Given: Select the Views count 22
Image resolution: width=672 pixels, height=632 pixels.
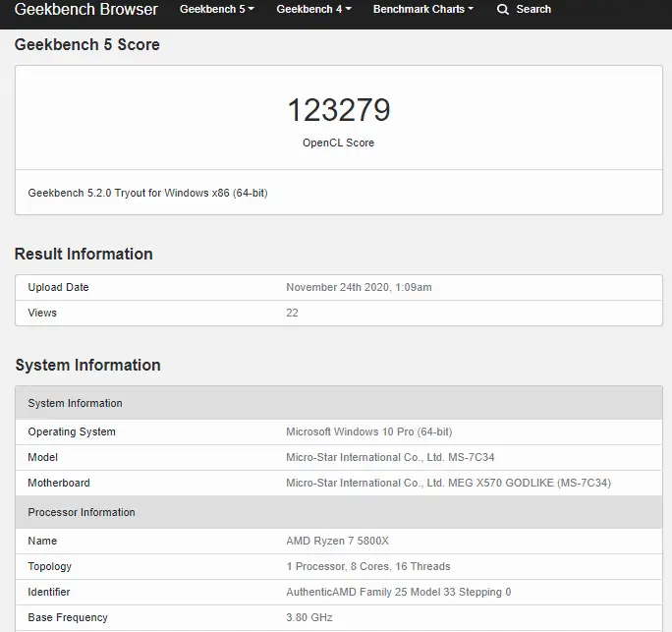Looking at the screenshot, I should [x=293, y=313].
